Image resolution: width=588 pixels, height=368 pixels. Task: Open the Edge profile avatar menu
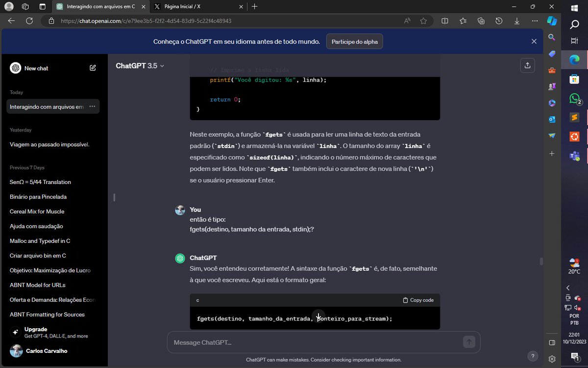[x=9, y=7]
